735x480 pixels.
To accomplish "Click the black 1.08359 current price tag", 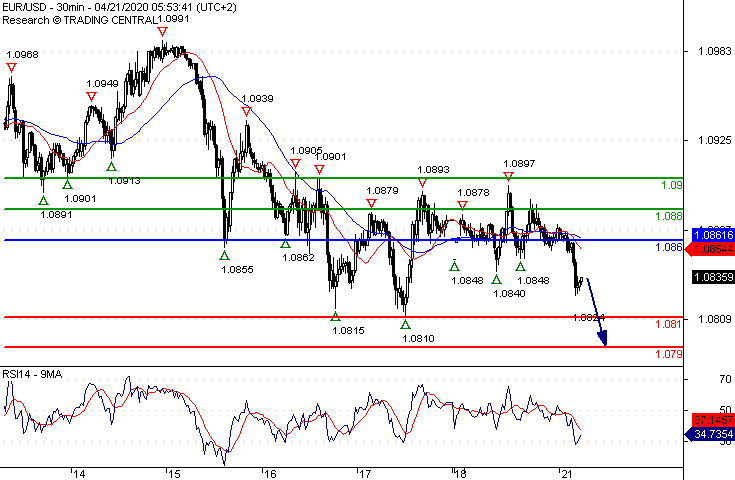I will pyautogui.click(x=713, y=277).
